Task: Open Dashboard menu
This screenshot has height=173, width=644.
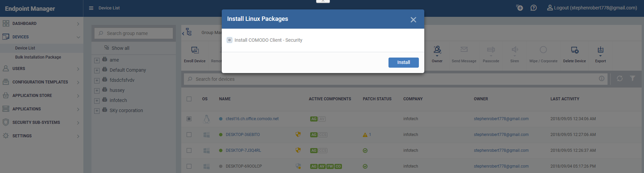Action: [42, 24]
